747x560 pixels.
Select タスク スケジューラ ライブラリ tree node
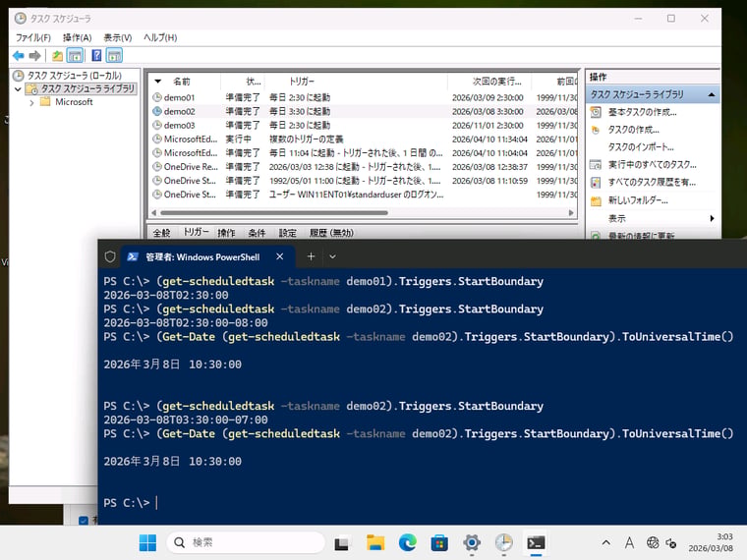[87, 88]
